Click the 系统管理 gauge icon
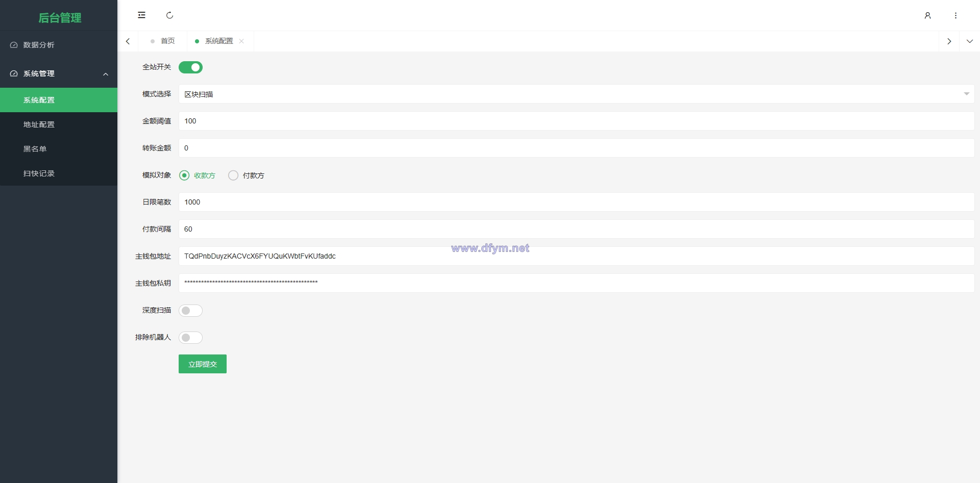This screenshot has width=980, height=483. (14, 73)
